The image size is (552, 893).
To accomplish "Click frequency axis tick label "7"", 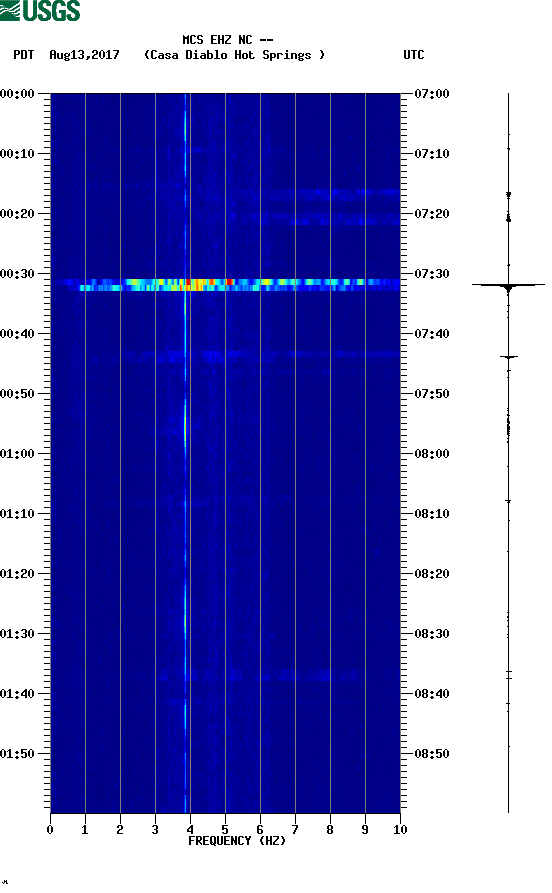I will click(295, 830).
